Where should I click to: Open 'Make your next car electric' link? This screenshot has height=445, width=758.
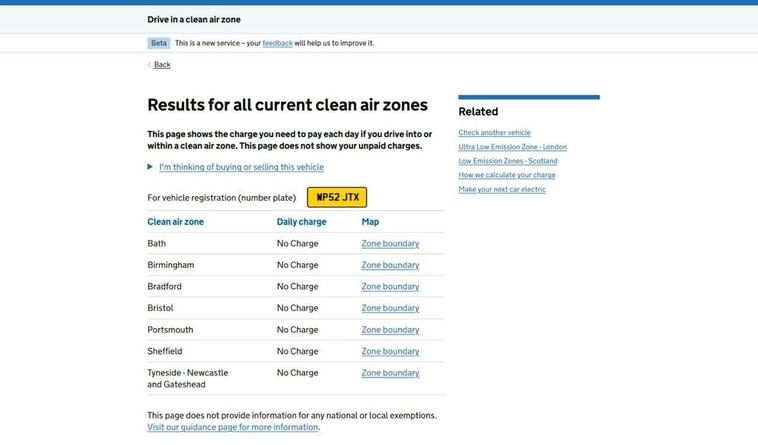(502, 189)
